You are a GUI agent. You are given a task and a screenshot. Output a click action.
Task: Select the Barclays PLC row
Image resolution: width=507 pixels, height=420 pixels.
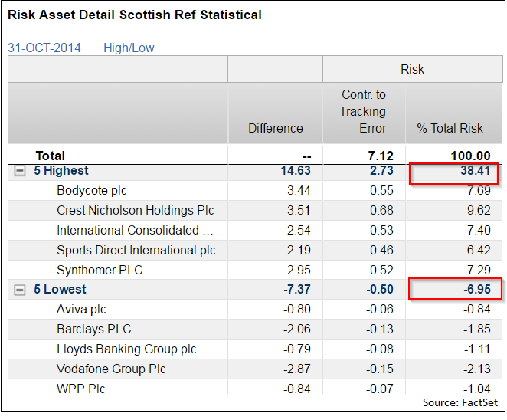coord(93,330)
